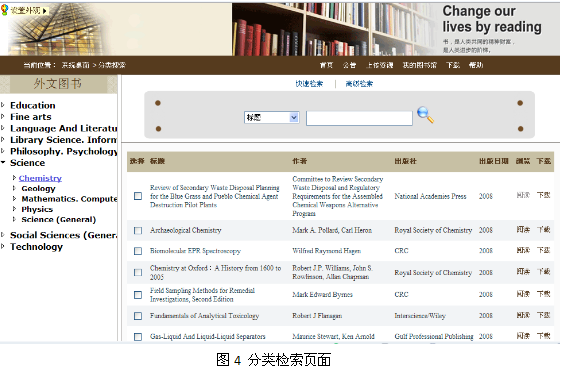Click row 下载 for Archaeological Chemistry
This screenshot has width=575, height=375.
tap(543, 230)
